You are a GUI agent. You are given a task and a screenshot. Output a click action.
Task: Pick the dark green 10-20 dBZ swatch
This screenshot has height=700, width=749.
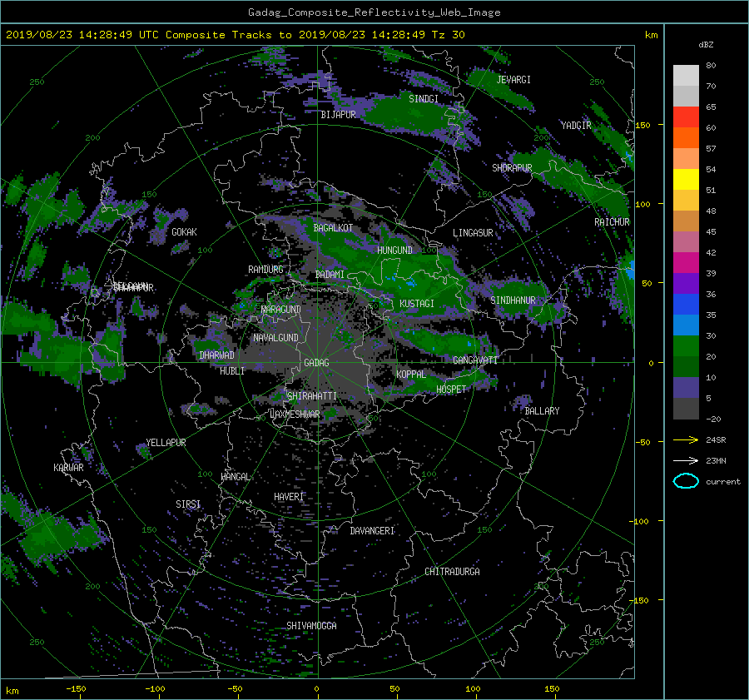pyautogui.click(x=686, y=367)
